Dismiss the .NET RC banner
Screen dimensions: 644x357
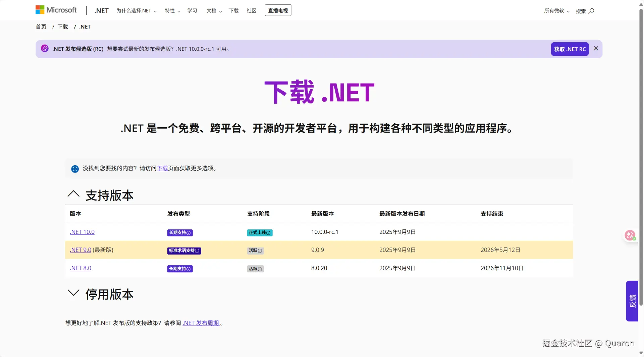coord(596,48)
